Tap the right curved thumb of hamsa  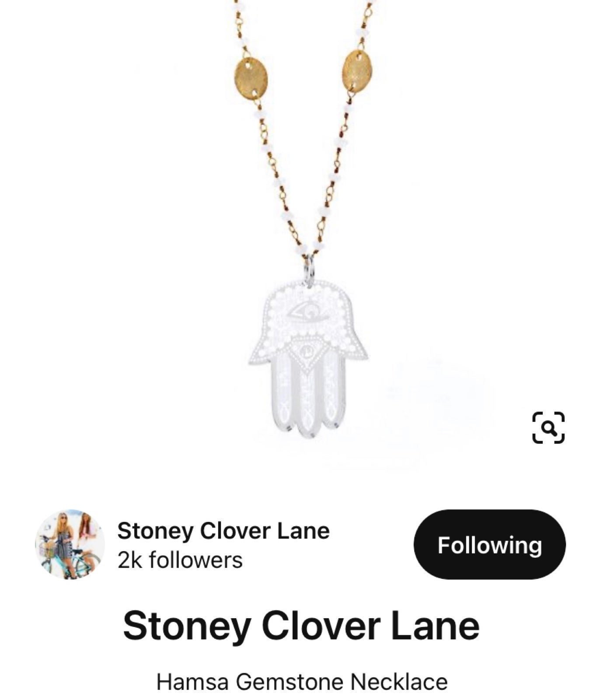click(x=354, y=348)
